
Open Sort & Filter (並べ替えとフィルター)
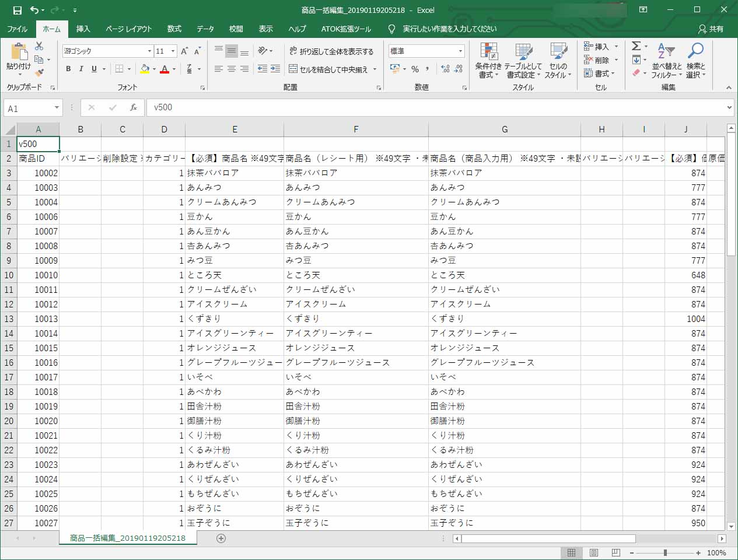tap(666, 61)
